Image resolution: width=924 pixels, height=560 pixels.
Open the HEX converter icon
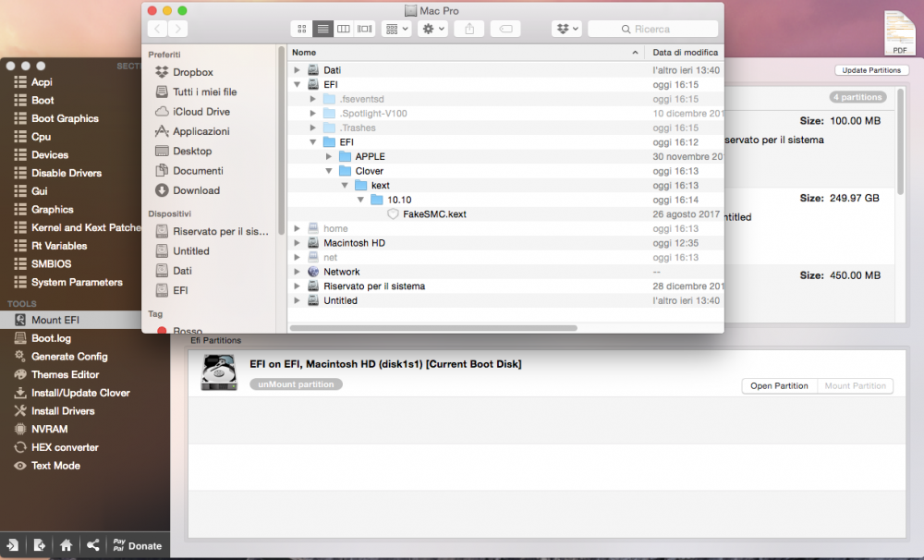point(20,447)
